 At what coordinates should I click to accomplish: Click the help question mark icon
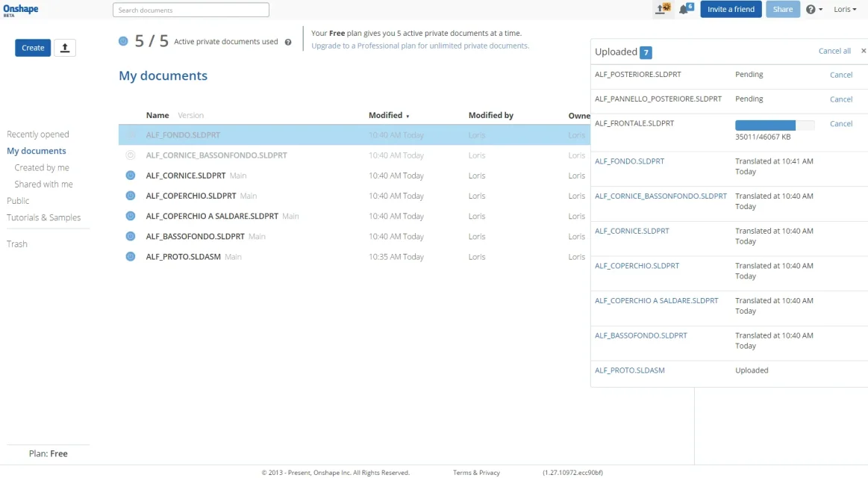(x=811, y=10)
